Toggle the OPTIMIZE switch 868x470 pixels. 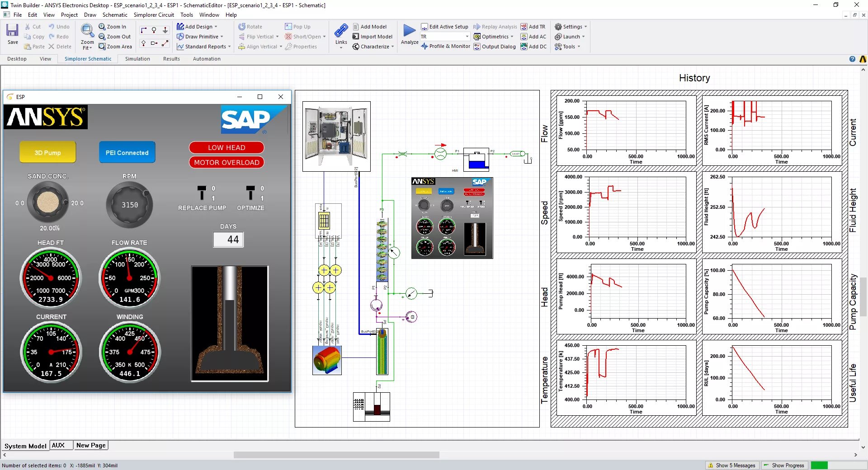click(x=250, y=193)
